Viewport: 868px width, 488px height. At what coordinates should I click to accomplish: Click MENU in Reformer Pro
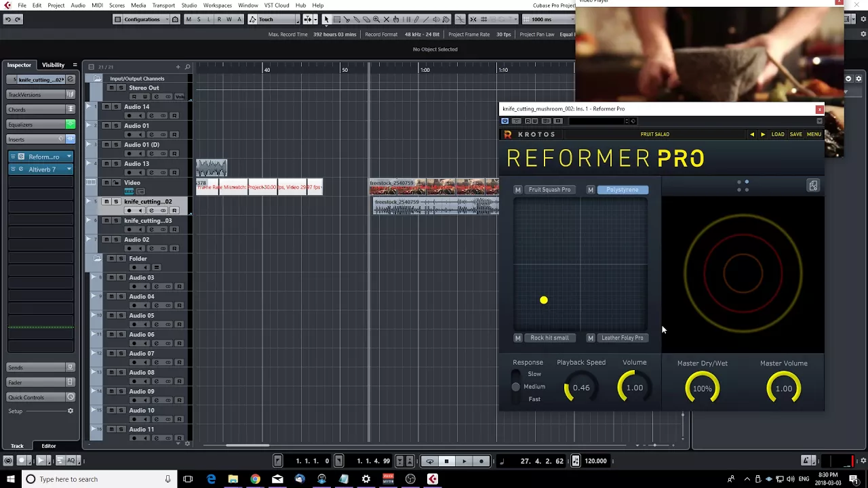814,134
